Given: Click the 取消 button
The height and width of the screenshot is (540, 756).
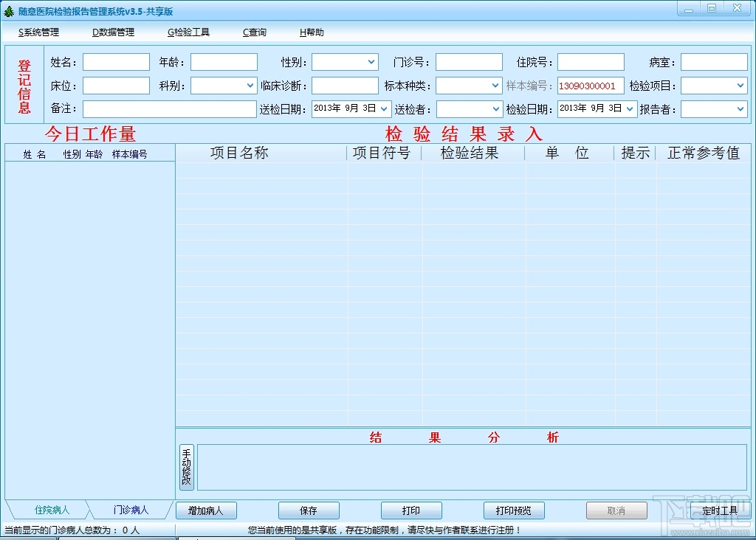Looking at the screenshot, I should pos(616,510).
